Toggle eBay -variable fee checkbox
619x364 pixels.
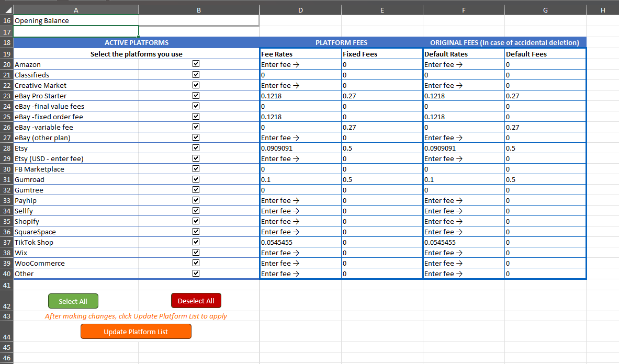point(196,127)
